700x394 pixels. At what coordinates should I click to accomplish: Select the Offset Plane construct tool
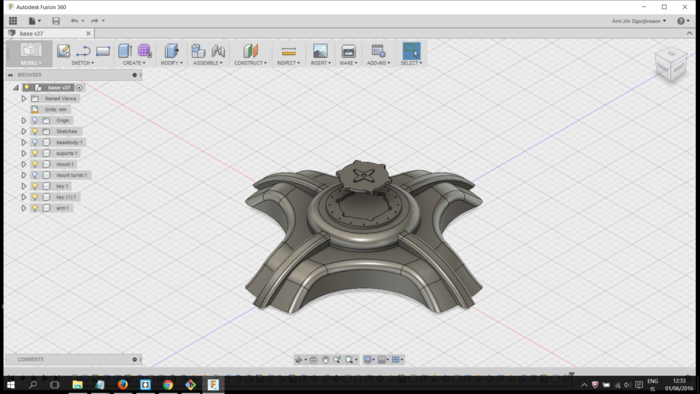click(250, 51)
